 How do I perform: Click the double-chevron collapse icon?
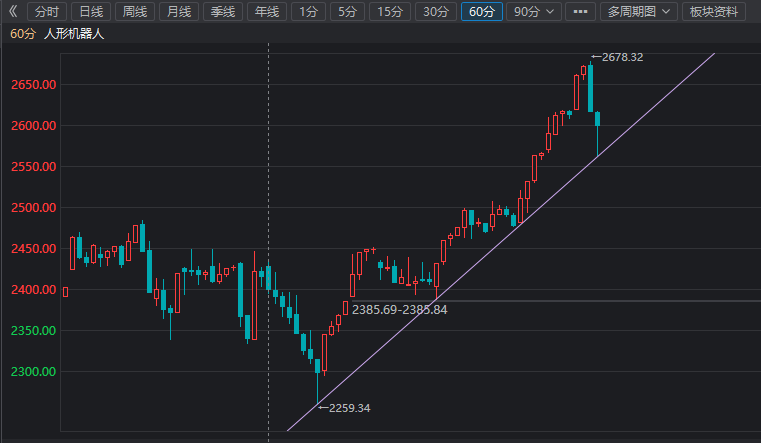[13, 12]
